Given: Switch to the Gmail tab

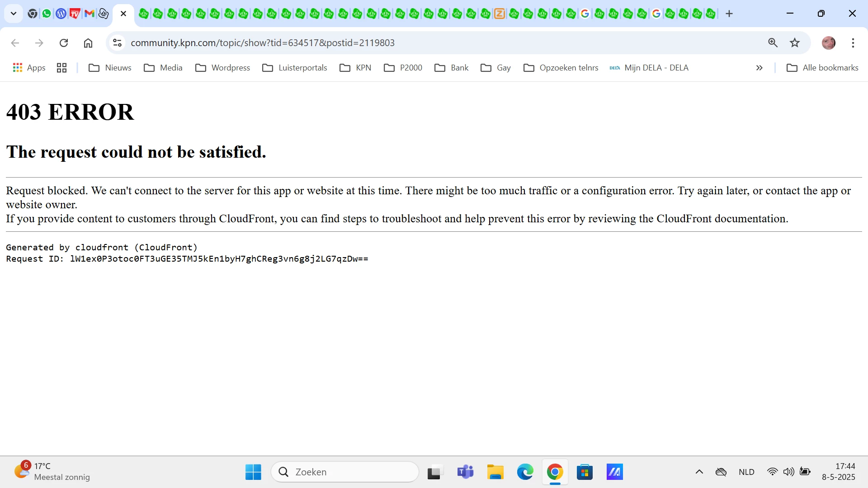Looking at the screenshot, I should pyautogui.click(x=89, y=14).
